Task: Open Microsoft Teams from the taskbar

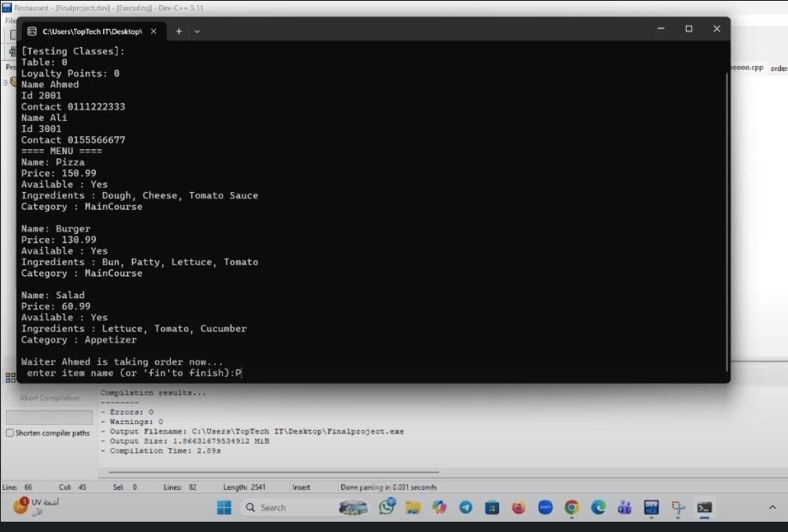Action: coord(625,507)
